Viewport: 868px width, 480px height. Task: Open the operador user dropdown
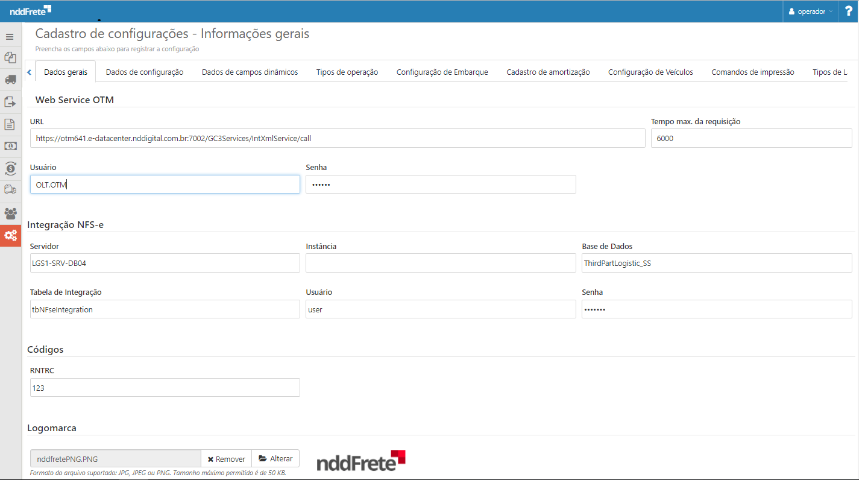pyautogui.click(x=810, y=11)
